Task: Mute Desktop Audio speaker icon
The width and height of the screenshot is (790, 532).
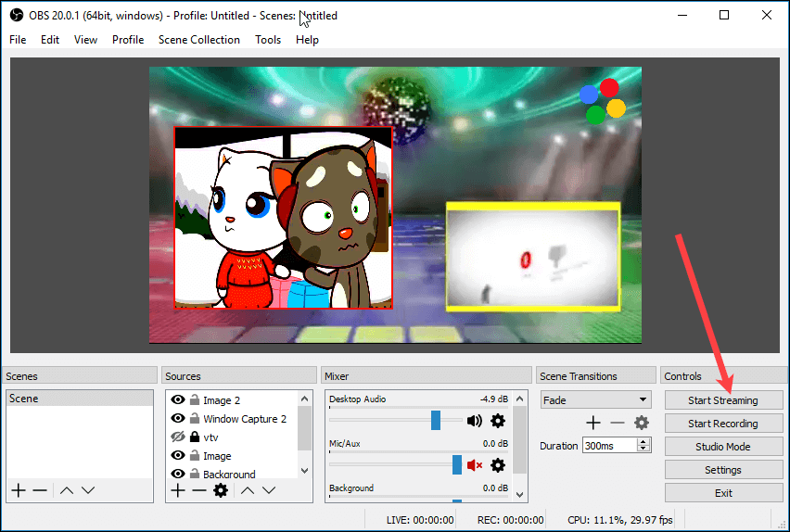Action: coord(474,421)
